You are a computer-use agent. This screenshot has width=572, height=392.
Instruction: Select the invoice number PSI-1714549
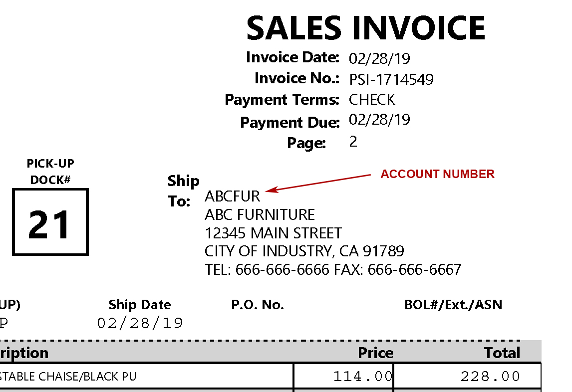[x=391, y=79]
